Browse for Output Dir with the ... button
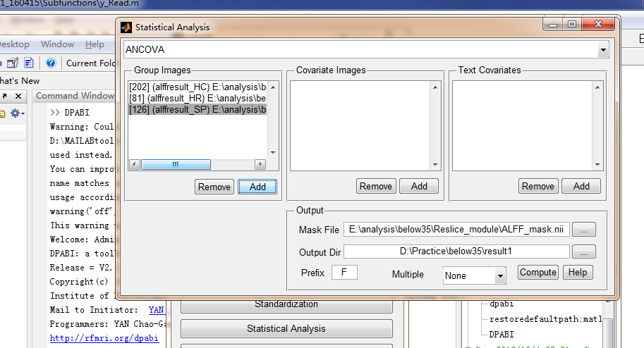The image size is (644, 348). coord(583,252)
